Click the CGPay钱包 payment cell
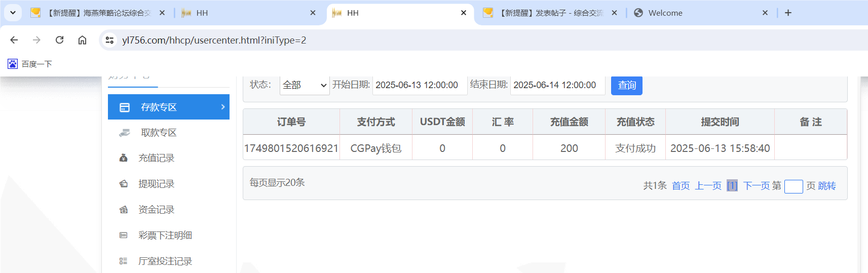 coord(376,148)
